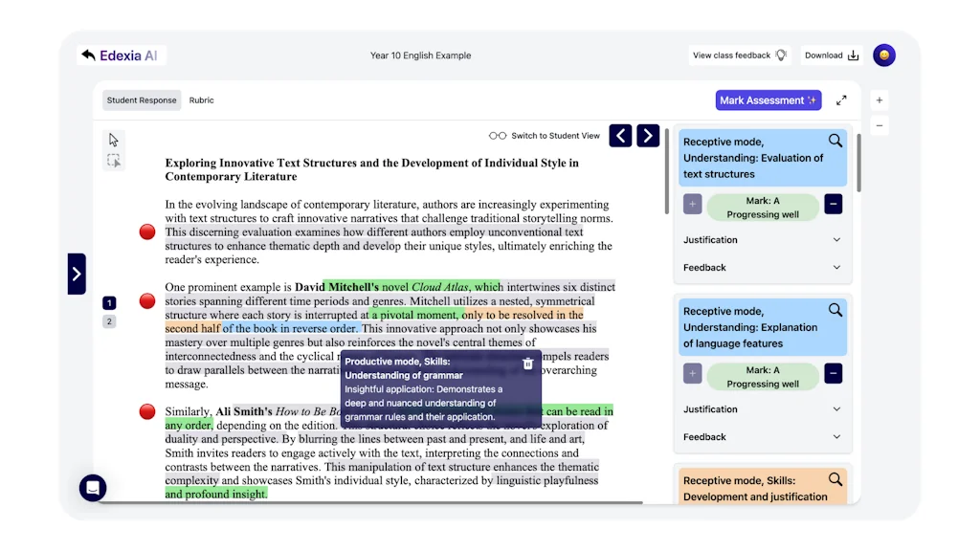Expand the assessment view using the diagonal arrows icon
Viewport: 980px width, 551px height.
841,99
